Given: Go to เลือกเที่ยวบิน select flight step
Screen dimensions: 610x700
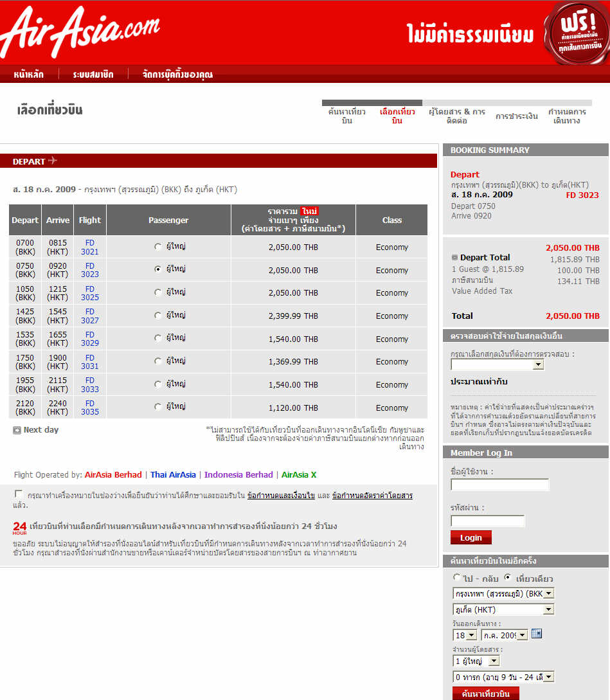Looking at the screenshot, I should tap(397, 116).
